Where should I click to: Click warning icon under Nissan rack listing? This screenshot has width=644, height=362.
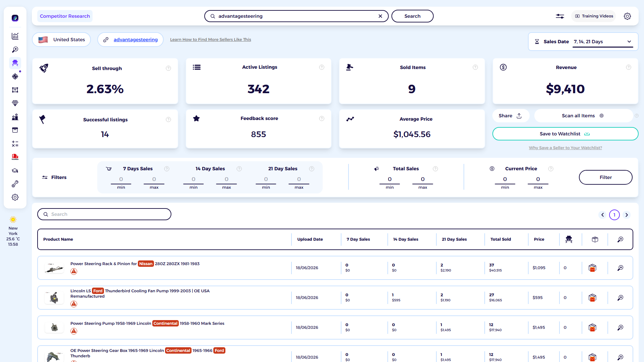pos(74,271)
